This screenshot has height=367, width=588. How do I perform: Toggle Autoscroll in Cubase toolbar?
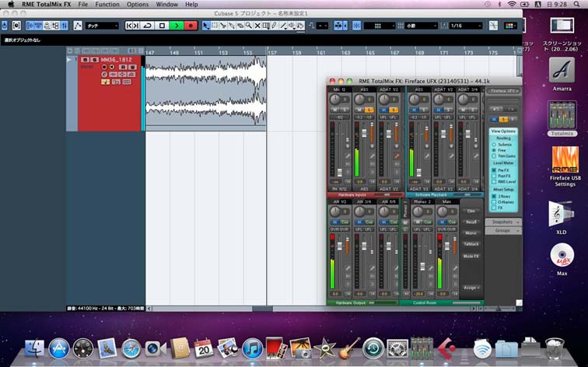coord(338,26)
